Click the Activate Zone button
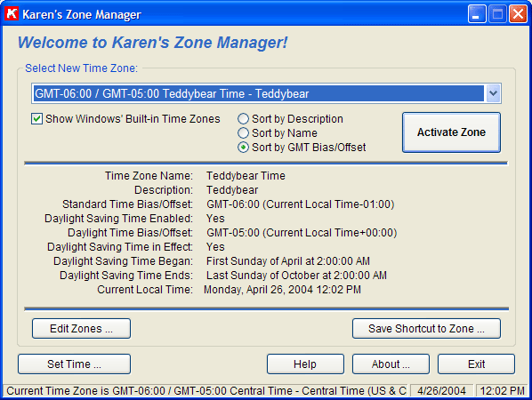The image size is (532, 400). [451, 132]
